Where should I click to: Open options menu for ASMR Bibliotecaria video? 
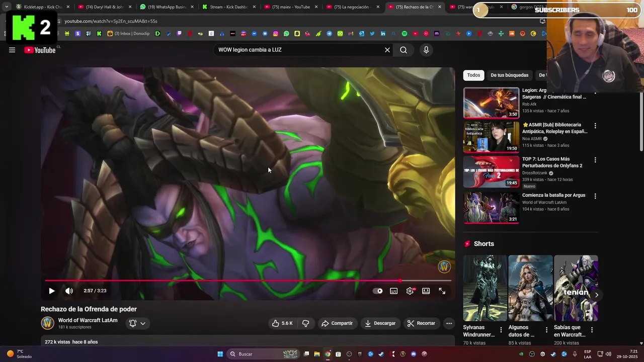[595, 126]
